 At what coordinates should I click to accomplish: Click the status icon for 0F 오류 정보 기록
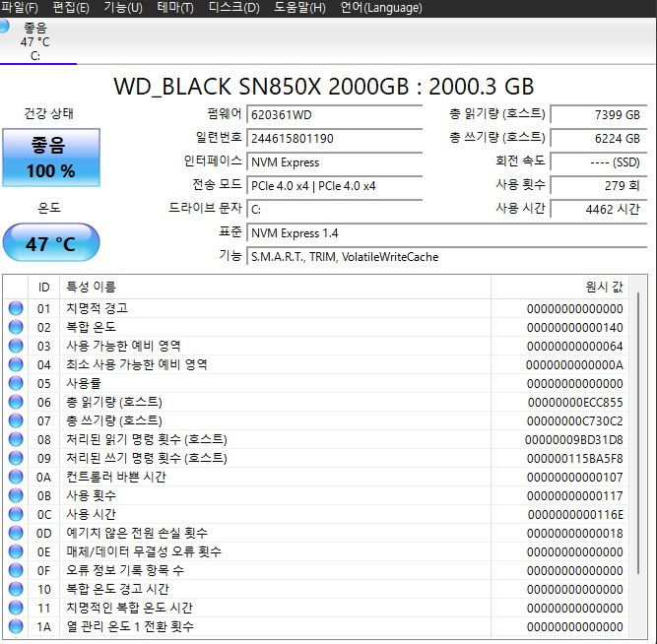coord(16,570)
